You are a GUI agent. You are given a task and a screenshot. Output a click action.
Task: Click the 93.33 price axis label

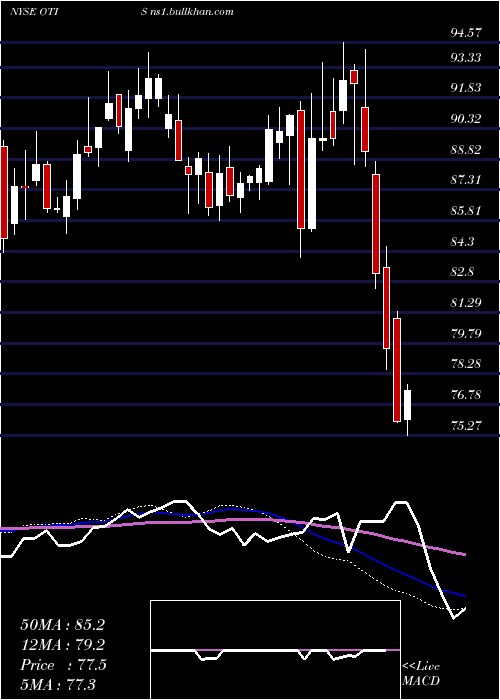coord(467,58)
